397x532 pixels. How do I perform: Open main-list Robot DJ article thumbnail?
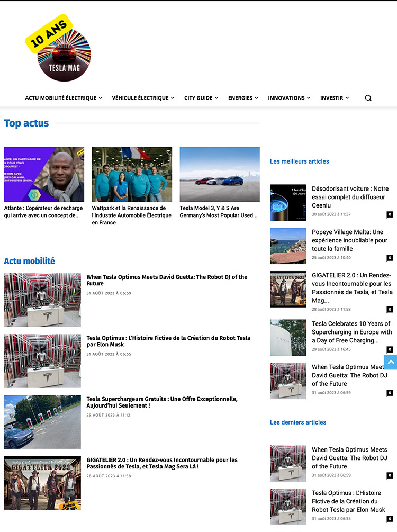pos(42,300)
